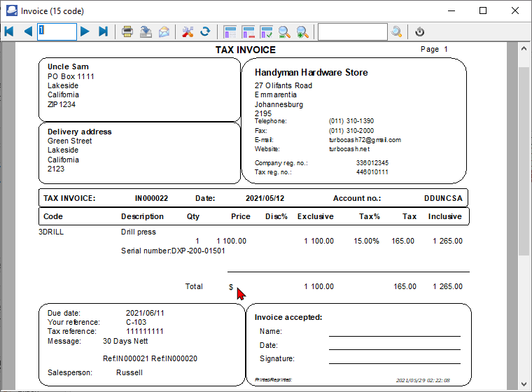
Task: Click the find magnifier button
Action: [397, 31]
